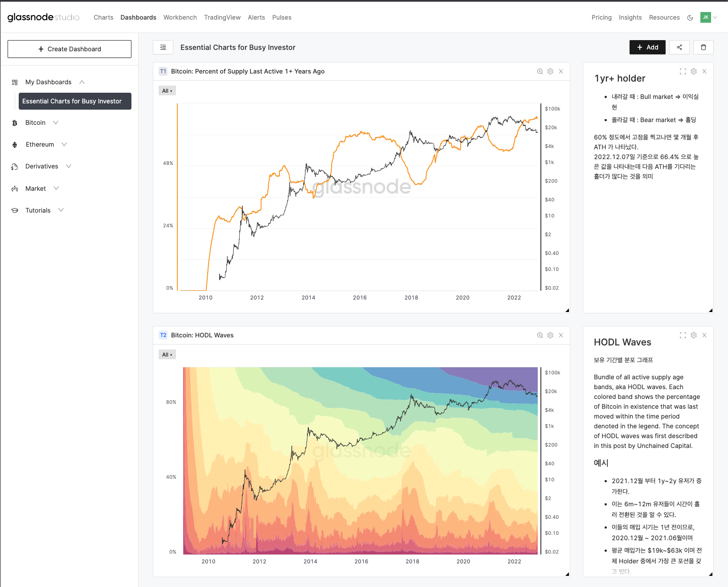Open settings gear on HODL Waves chart
Screen dimensions: 728x587
(x=550, y=335)
